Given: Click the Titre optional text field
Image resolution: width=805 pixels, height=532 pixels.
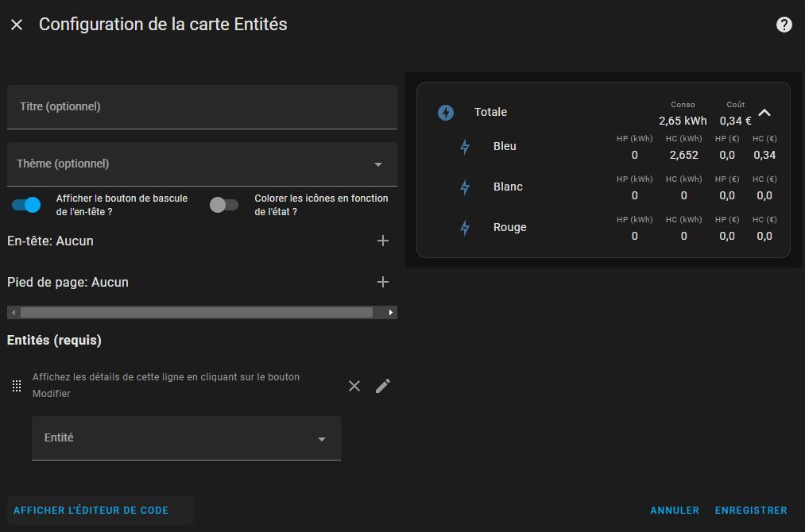Looking at the screenshot, I should point(202,107).
